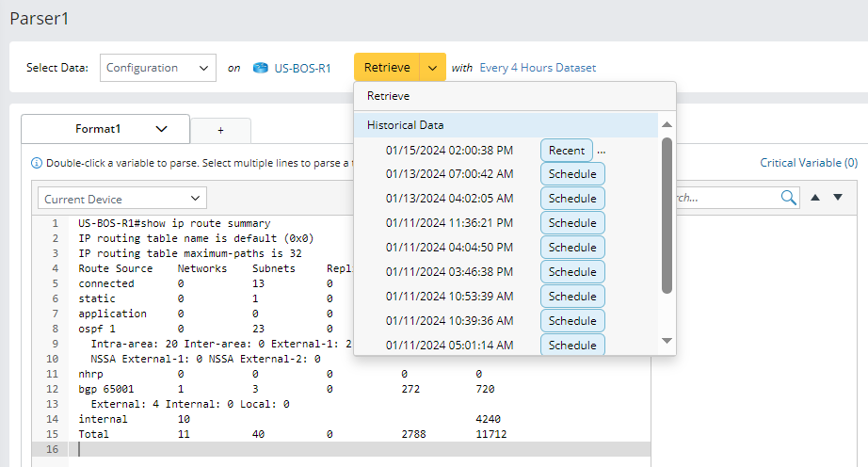Image resolution: width=868 pixels, height=467 pixels.
Task: Expand the Format1 tab chevron
Action: point(161,129)
